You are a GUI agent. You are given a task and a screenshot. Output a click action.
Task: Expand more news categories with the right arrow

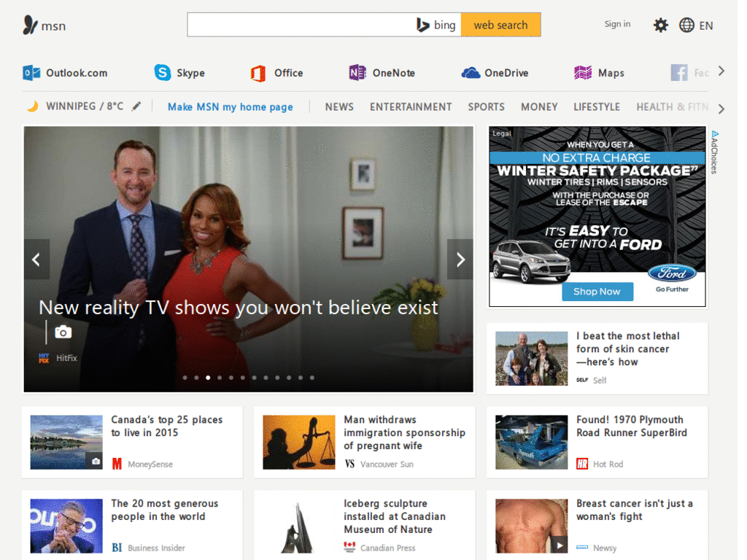[x=721, y=108]
